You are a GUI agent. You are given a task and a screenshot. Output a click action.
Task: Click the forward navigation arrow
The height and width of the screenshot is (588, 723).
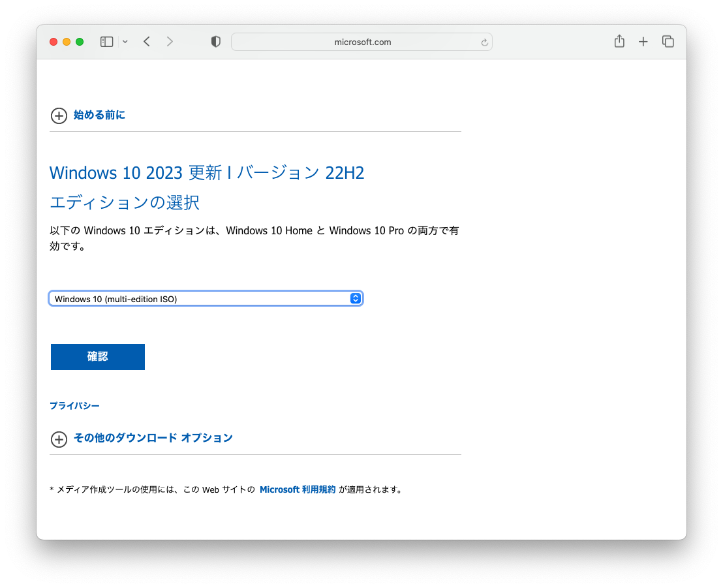point(170,41)
